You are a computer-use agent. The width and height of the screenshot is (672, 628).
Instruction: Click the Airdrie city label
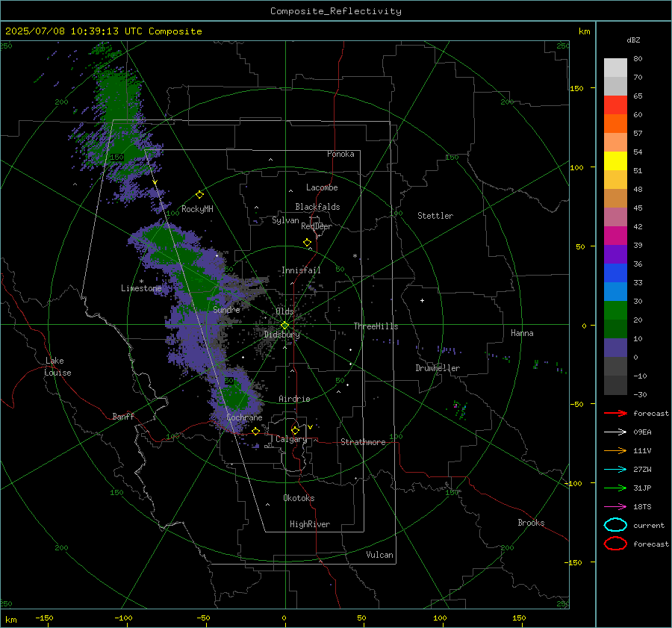[294, 399]
